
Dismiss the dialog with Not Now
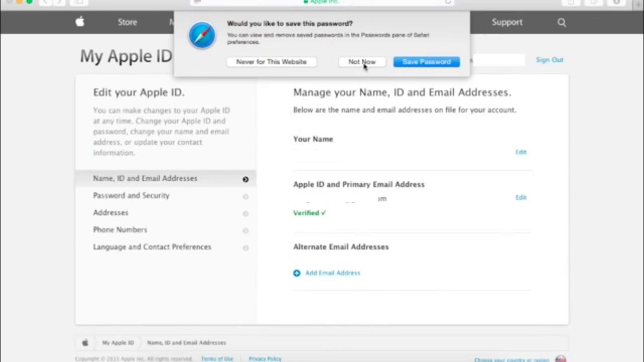coord(362,62)
